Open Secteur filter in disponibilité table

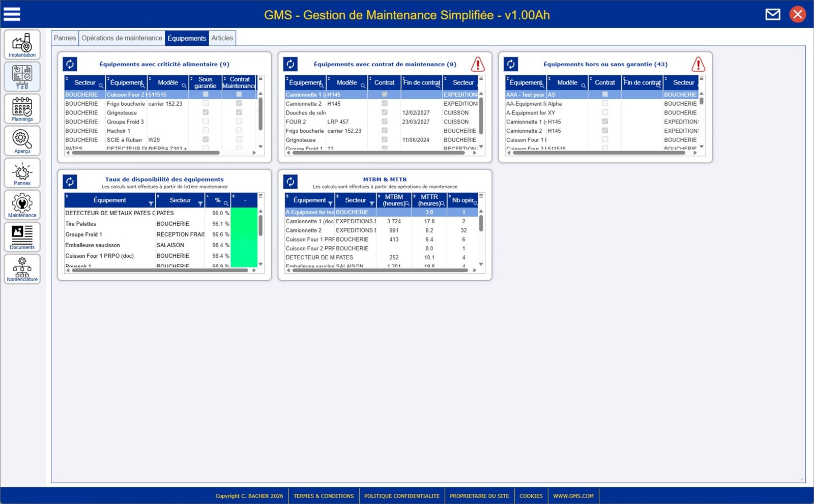200,203
